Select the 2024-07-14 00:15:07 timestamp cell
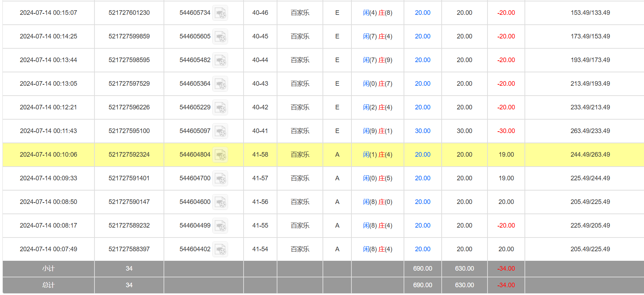 48,13
